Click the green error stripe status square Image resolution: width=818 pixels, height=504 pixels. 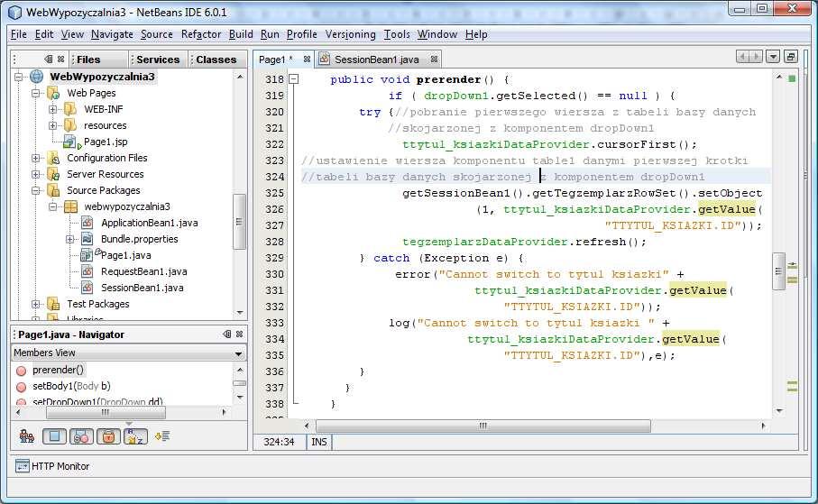pos(792,78)
